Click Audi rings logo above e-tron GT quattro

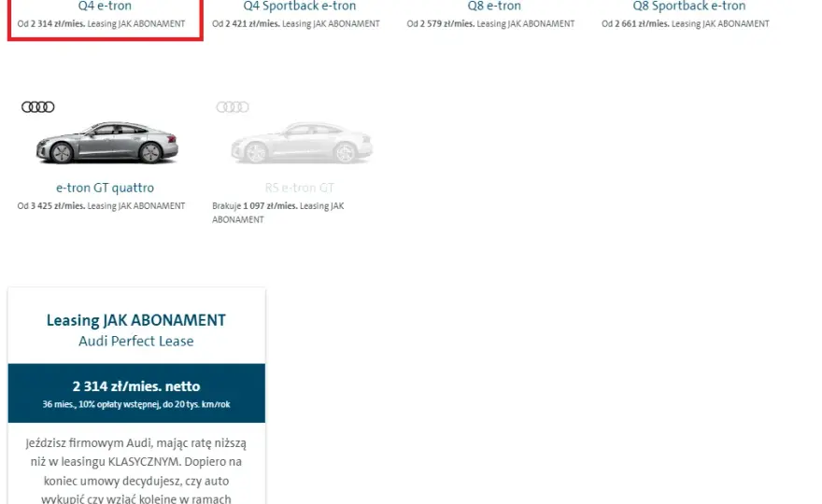point(37,107)
